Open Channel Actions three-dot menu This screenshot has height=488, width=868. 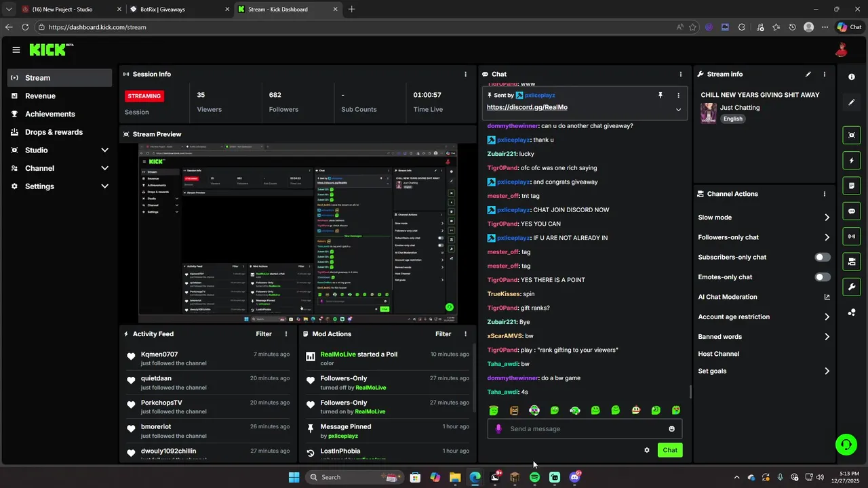(x=825, y=194)
